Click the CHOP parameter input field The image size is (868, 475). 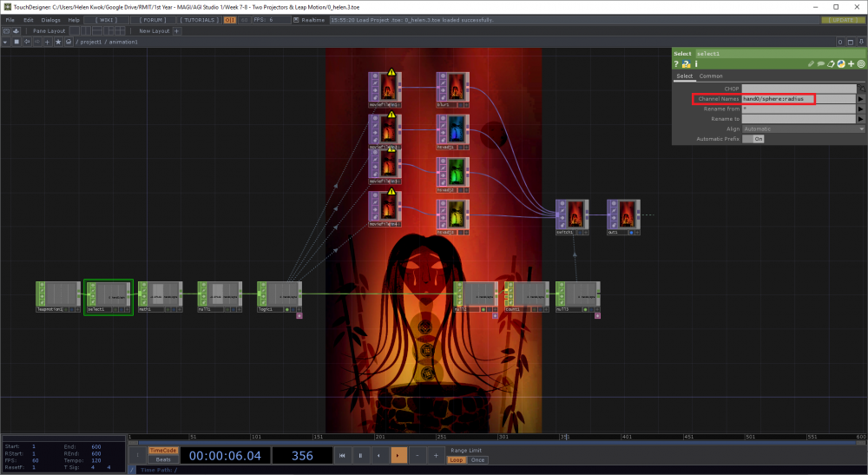click(x=799, y=89)
